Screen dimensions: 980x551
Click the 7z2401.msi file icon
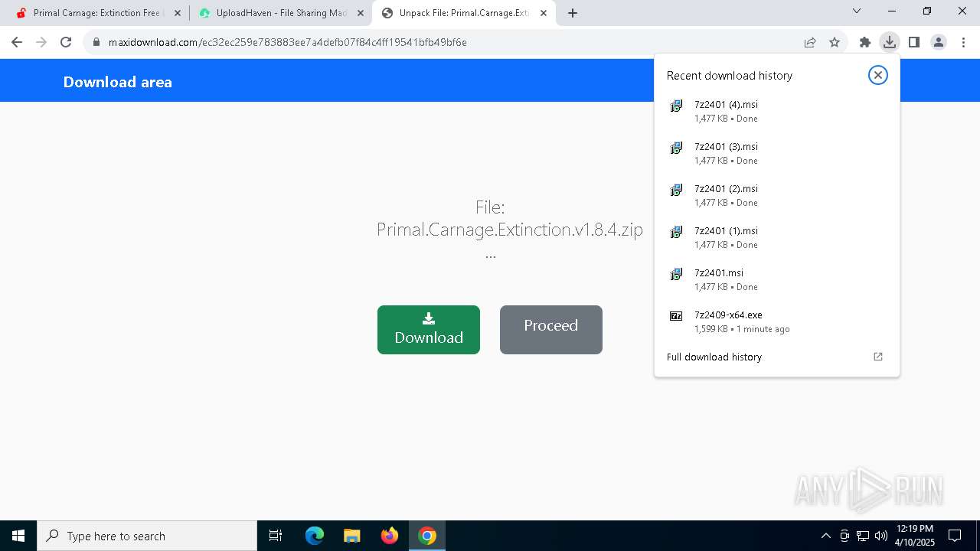676,274
